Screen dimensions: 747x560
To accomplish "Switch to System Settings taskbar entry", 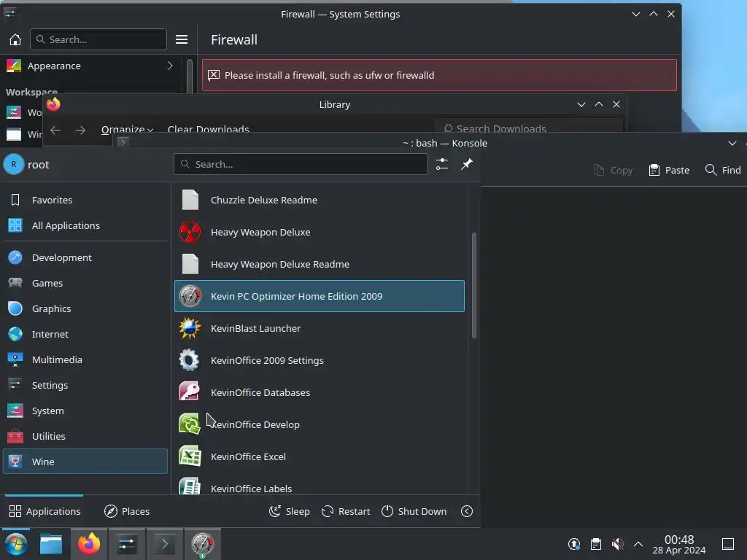I will pyautogui.click(x=127, y=544).
